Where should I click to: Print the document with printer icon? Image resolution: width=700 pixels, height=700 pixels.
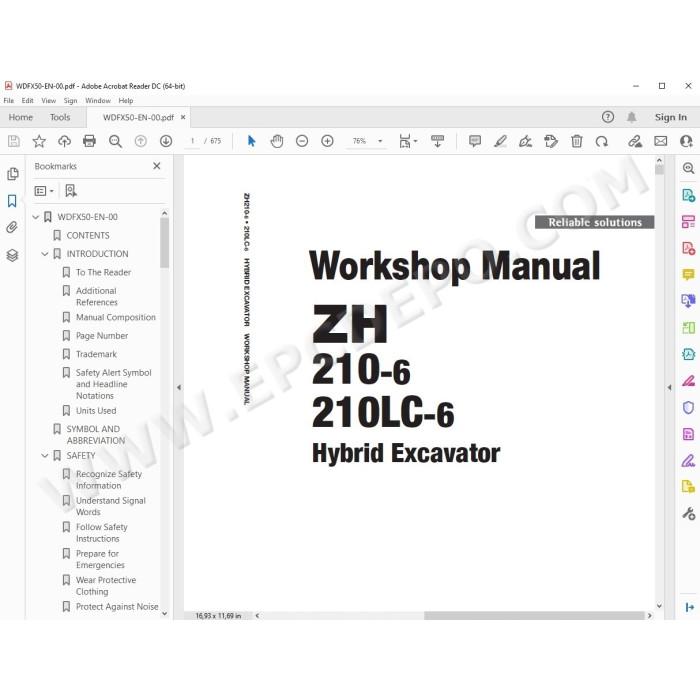pyautogui.click(x=89, y=142)
